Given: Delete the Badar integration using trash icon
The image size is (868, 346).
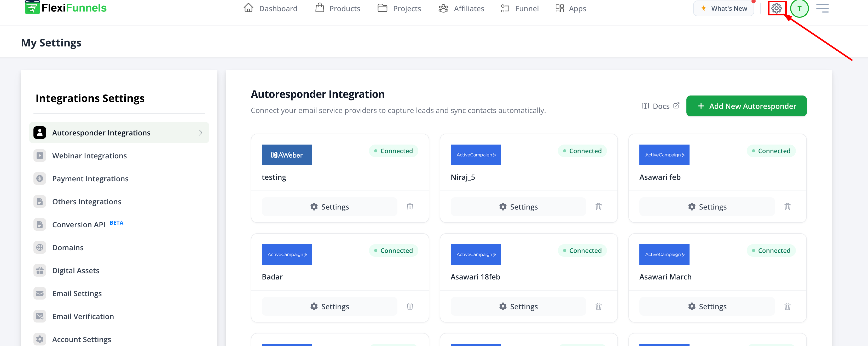Looking at the screenshot, I should [410, 306].
